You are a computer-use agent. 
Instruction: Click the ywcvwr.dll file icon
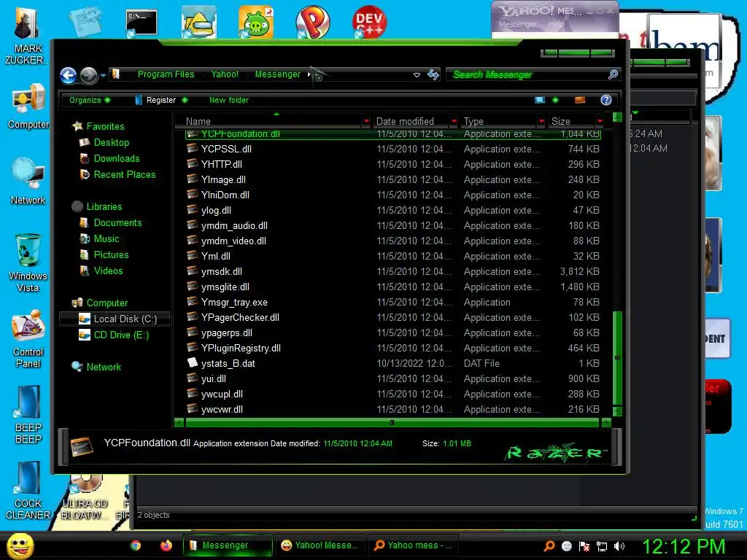[x=193, y=408]
